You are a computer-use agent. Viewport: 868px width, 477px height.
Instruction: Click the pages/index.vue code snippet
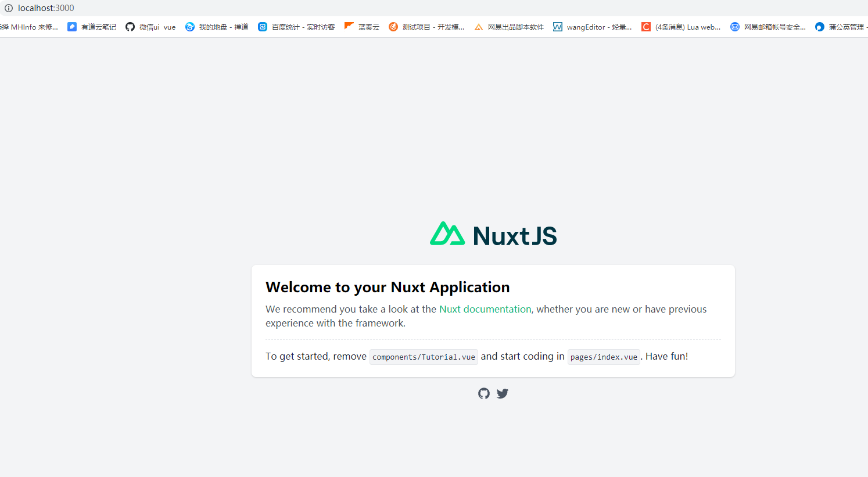(x=604, y=357)
